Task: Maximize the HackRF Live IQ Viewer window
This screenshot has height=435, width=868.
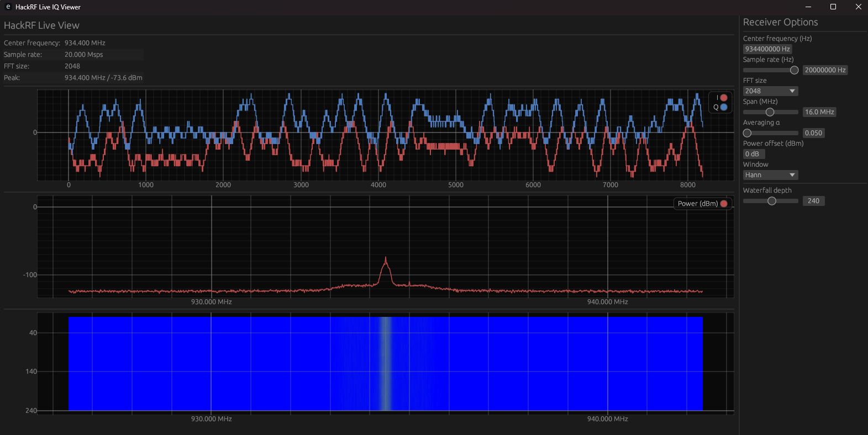Action: pos(833,7)
